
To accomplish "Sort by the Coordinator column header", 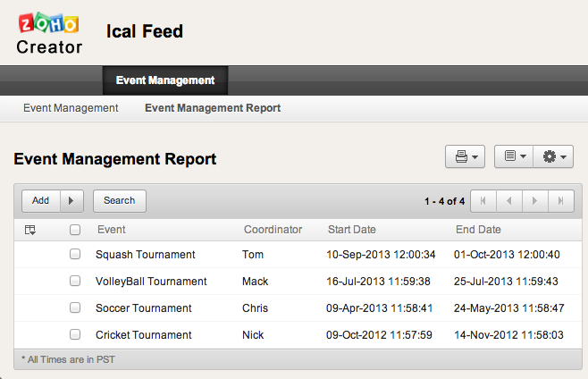I will click(273, 230).
